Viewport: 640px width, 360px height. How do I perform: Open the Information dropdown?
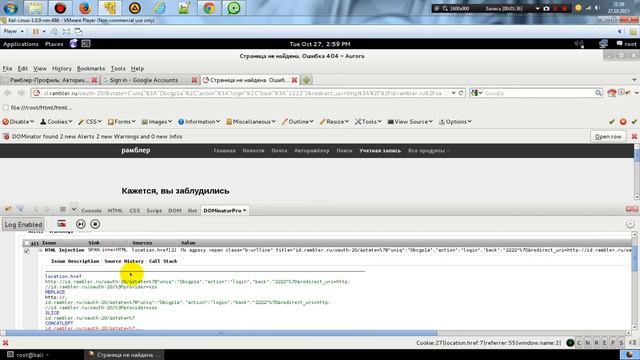click(199, 122)
